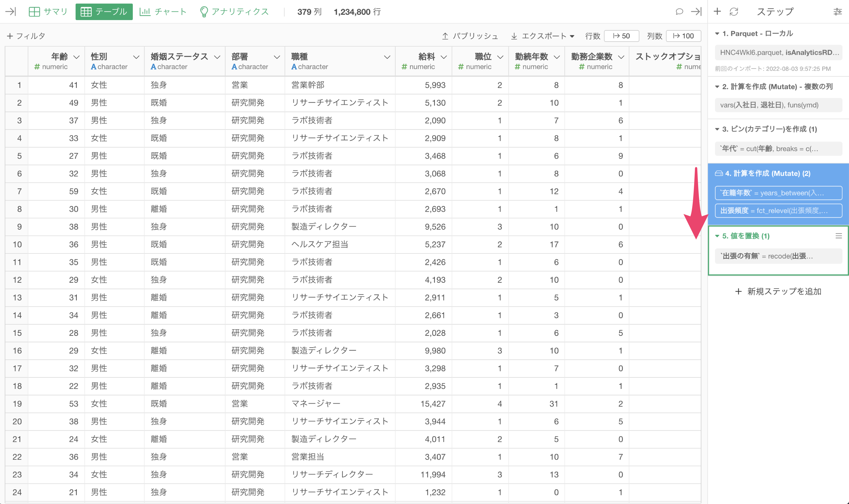The height and width of the screenshot is (504, 849).
Task: Open the 職位 column menu
Action: pyautogui.click(x=500, y=57)
